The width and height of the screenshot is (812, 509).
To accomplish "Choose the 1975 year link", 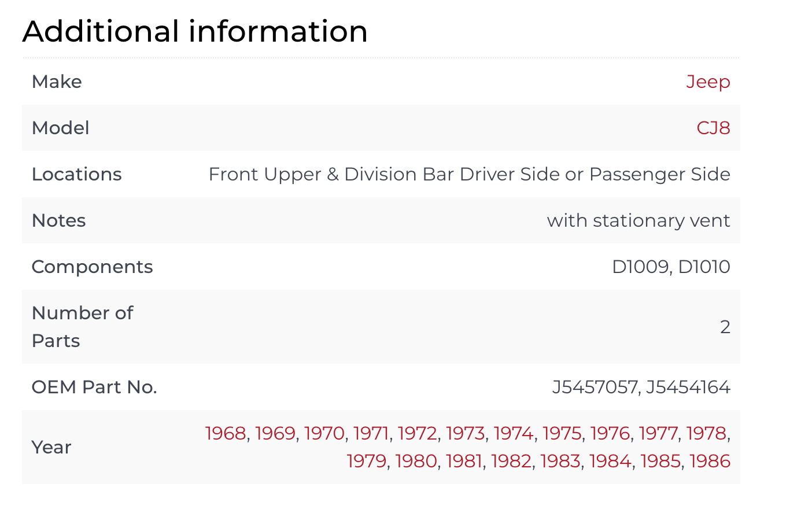I will (x=562, y=433).
